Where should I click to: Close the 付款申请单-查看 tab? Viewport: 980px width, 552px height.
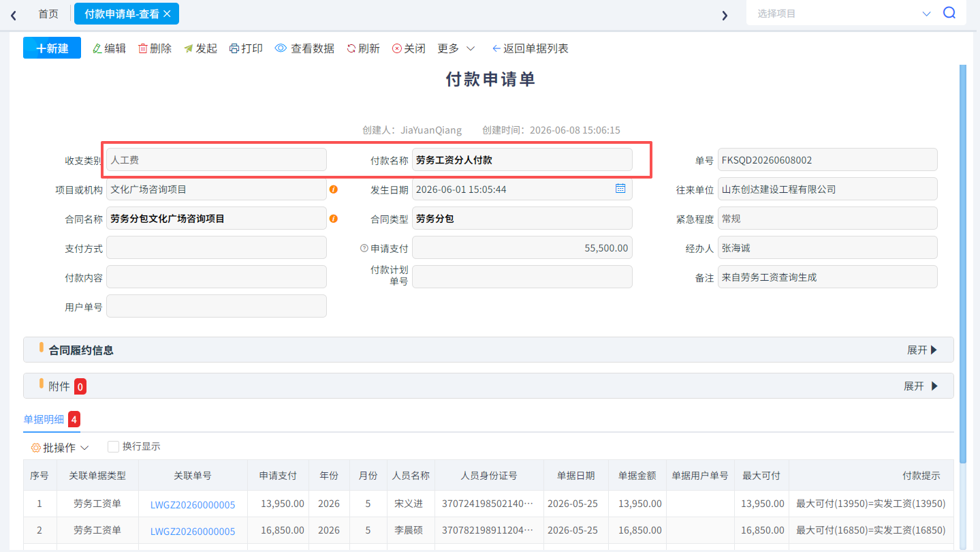pyautogui.click(x=168, y=14)
